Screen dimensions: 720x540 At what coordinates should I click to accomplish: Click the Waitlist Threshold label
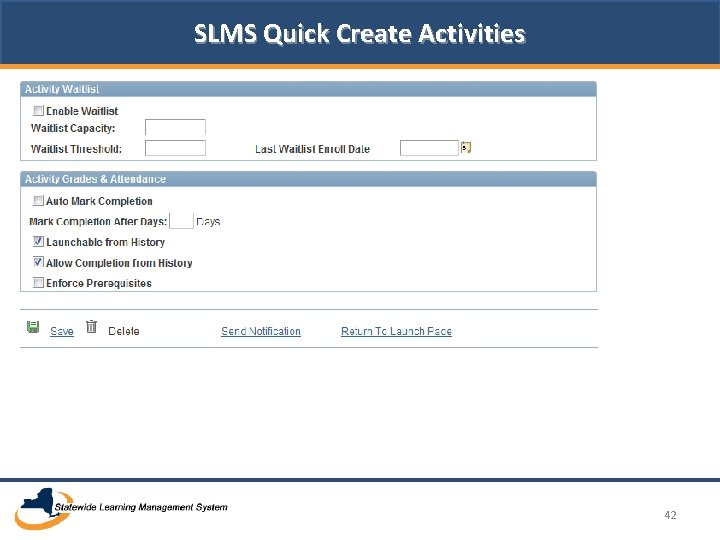pyautogui.click(x=76, y=149)
